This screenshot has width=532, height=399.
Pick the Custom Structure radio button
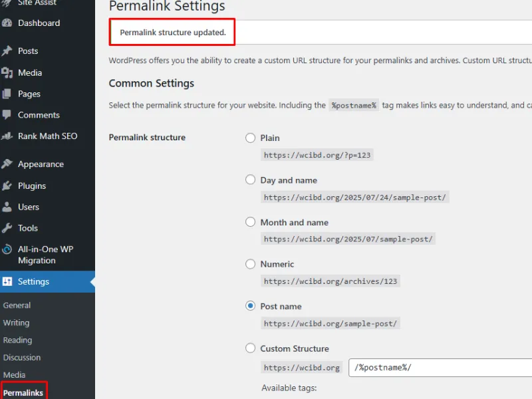(x=251, y=348)
